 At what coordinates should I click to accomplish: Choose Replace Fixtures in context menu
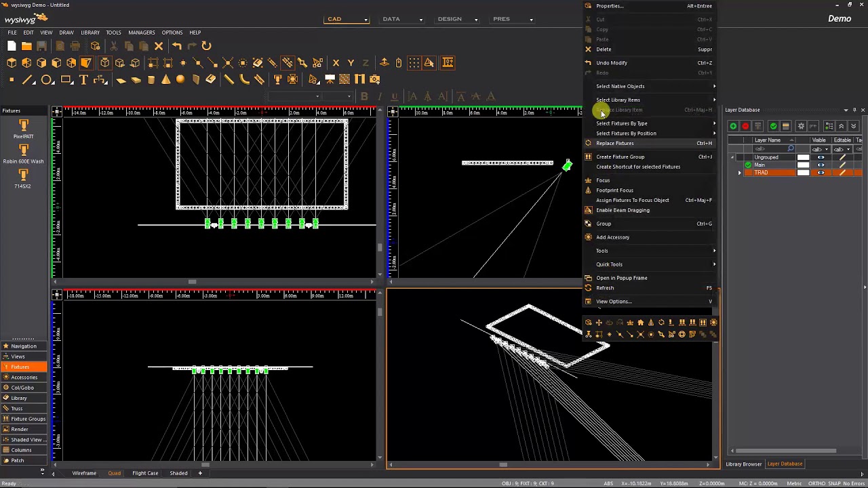tap(614, 143)
